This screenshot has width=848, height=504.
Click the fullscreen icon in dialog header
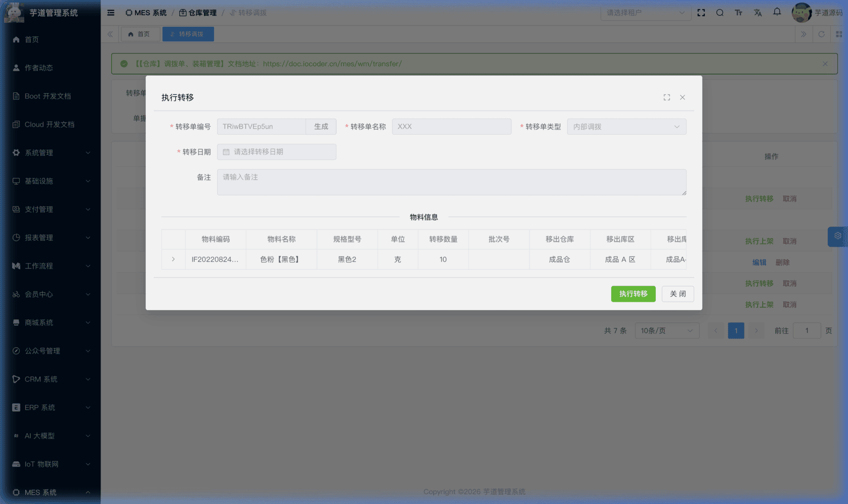[x=667, y=97]
